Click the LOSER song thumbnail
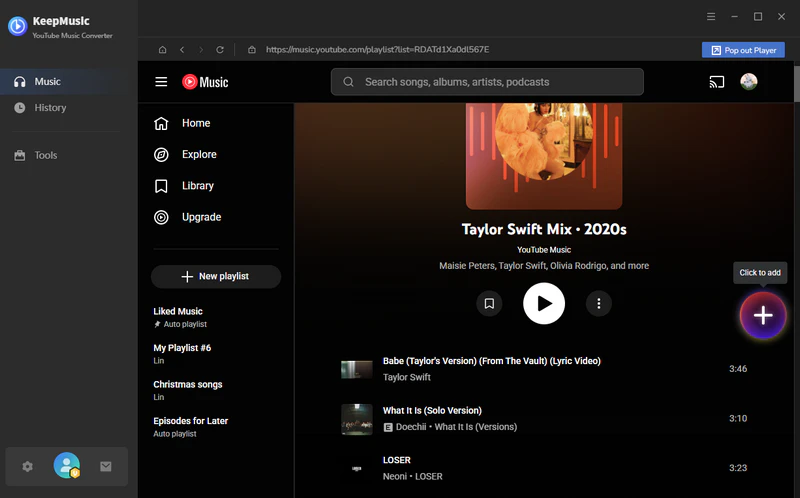 (x=357, y=468)
